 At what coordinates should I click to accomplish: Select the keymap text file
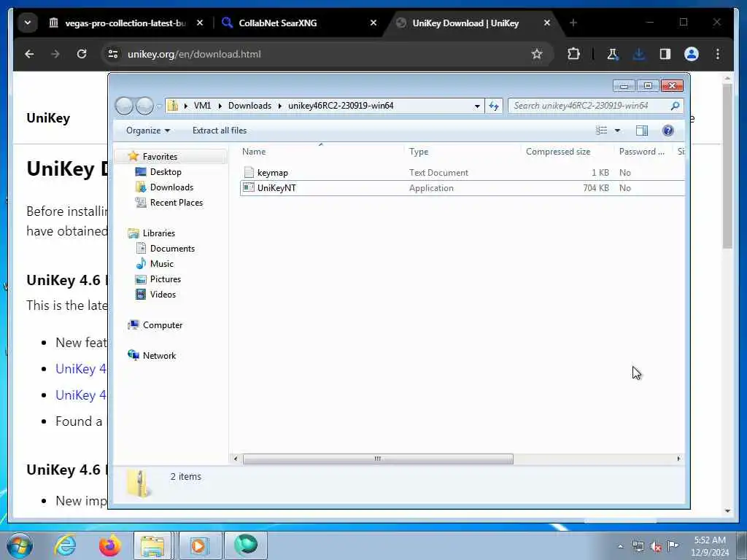[x=462, y=172]
